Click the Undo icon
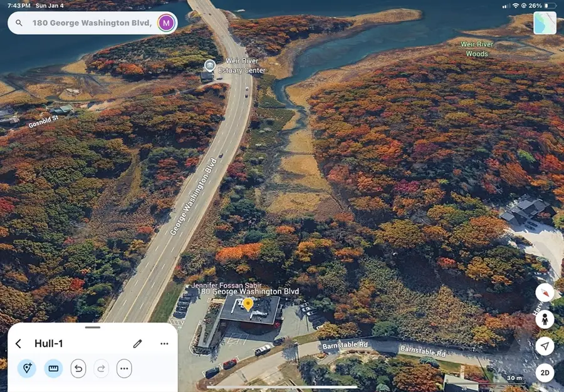The width and height of the screenshot is (564, 392). point(78,369)
